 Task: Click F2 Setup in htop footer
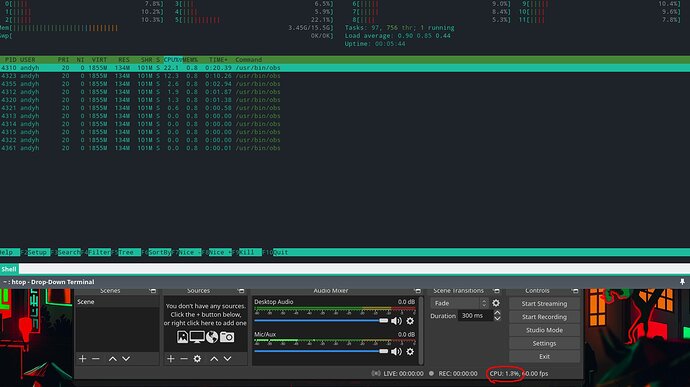(x=35, y=252)
